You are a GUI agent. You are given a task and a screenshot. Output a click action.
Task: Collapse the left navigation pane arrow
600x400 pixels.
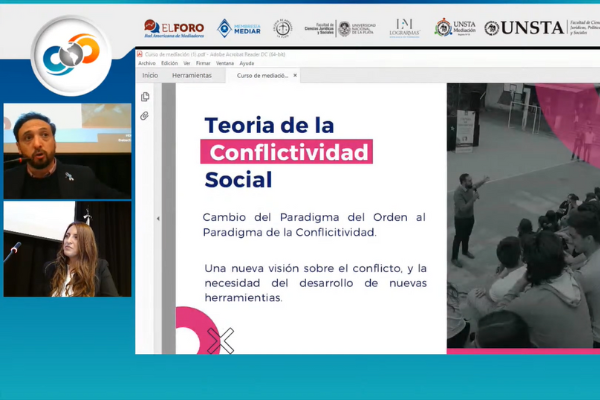157,218
